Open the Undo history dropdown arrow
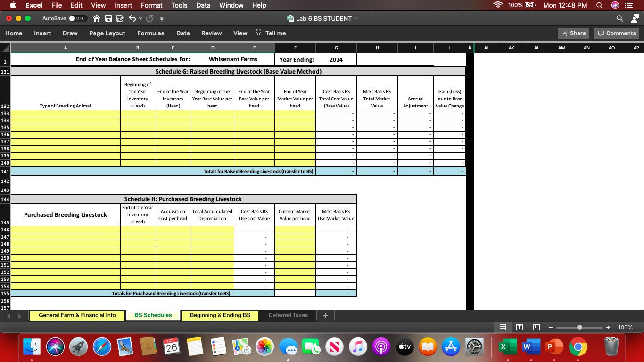The image size is (644, 362). (140, 18)
